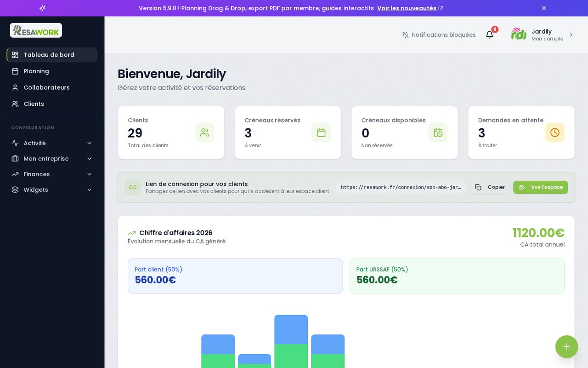Viewport: 588px width, 368px height.
Task: Open the 'Mon compte' account menu
Action: pos(543,34)
